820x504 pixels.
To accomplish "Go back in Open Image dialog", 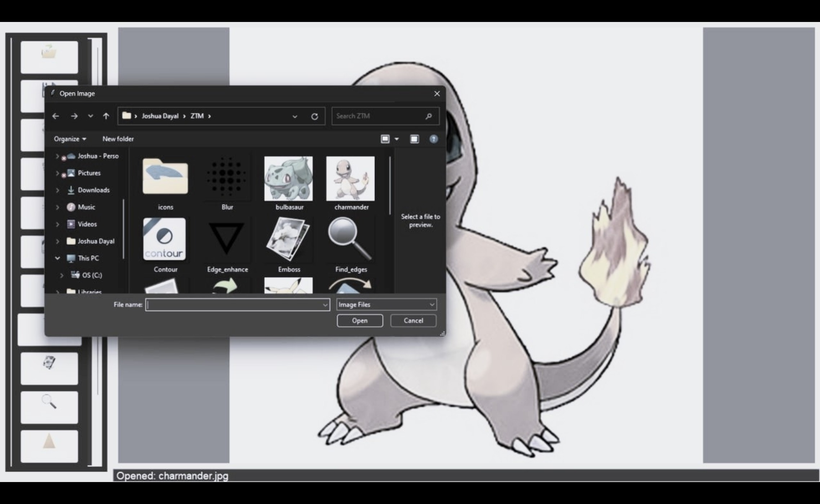I will tap(55, 116).
